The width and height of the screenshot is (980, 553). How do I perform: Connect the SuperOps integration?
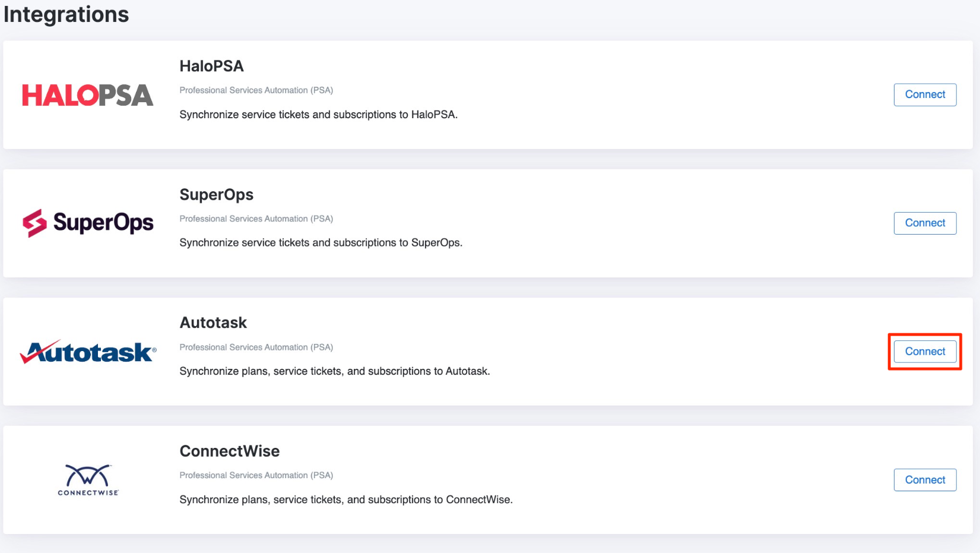pos(925,223)
